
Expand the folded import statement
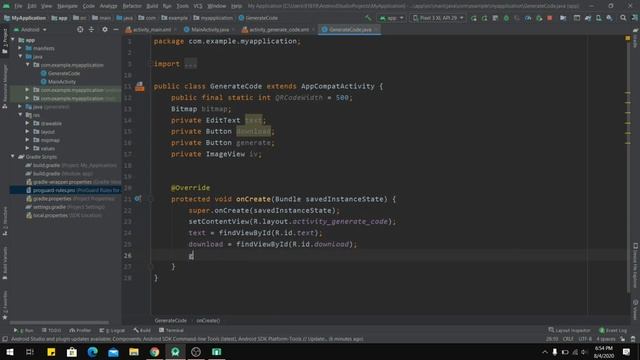pyautogui.click(x=190, y=64)
